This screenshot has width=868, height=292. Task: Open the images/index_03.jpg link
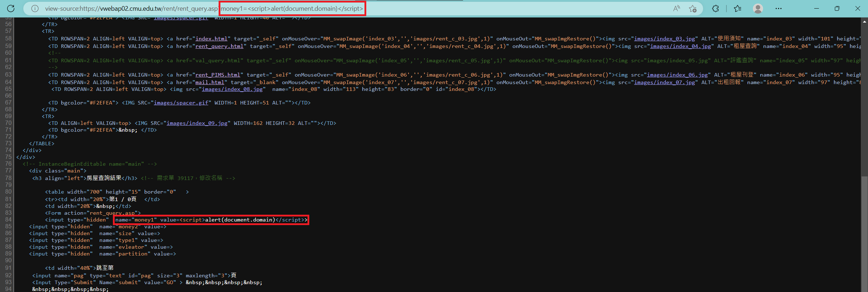pyautogui.click(x=664, y=39)
